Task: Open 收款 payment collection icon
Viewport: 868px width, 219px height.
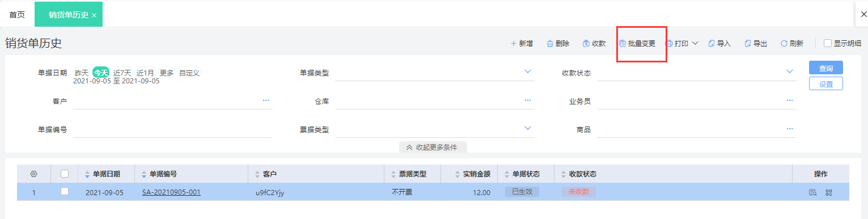Action: pyautogui.click(x=586, y=44)
